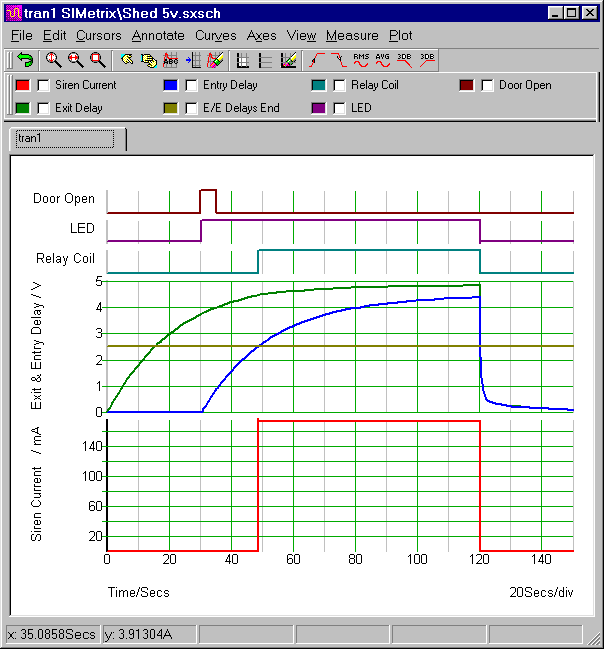The image size is (604, 649).
Task: Click the olive E/E Delays End swatch
Action: coord(171,108)
